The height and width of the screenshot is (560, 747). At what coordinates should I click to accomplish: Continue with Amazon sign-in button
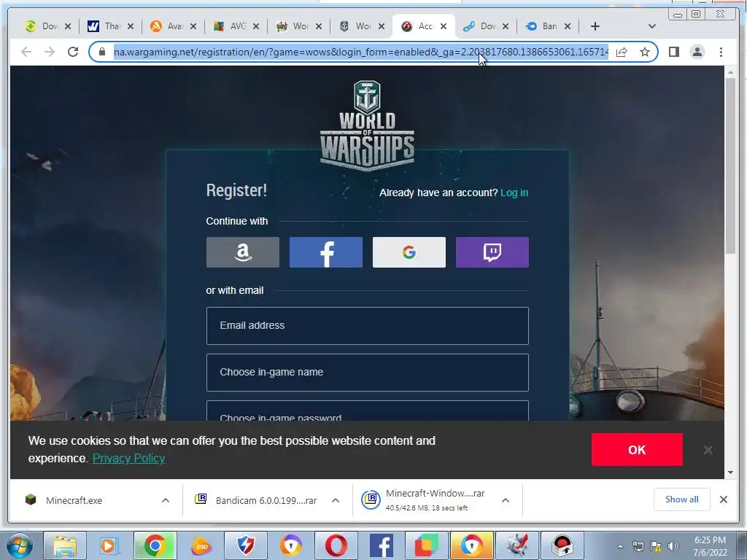(242, 252)
